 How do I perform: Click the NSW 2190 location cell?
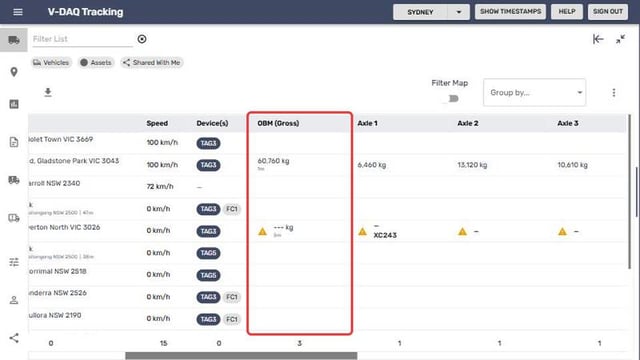tap(55, 315)
